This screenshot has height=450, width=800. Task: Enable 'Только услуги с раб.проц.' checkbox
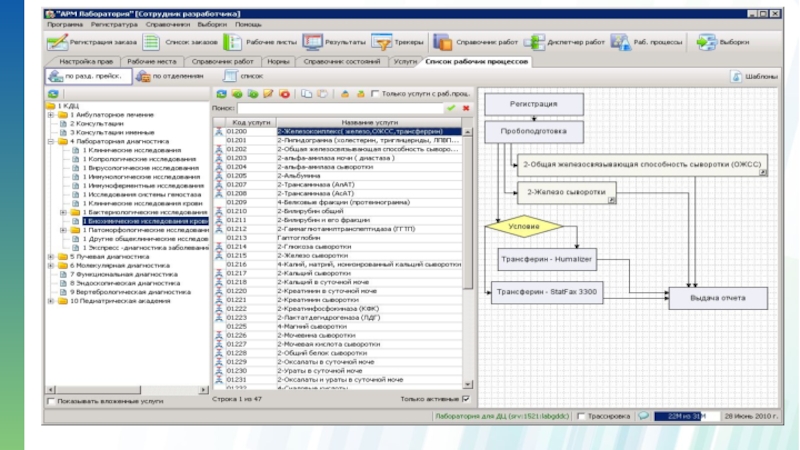[x=375, y=94]
